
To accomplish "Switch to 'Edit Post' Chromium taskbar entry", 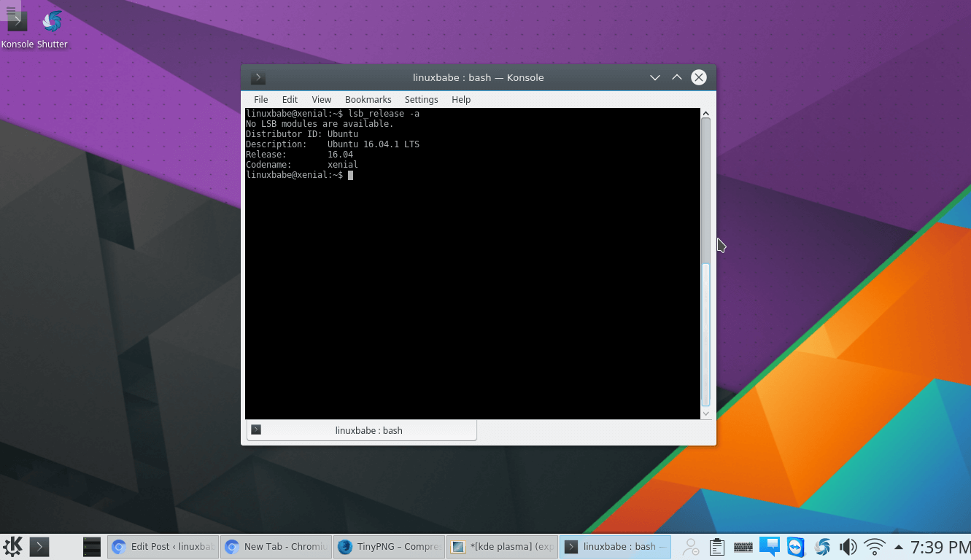I will (163, 547).
